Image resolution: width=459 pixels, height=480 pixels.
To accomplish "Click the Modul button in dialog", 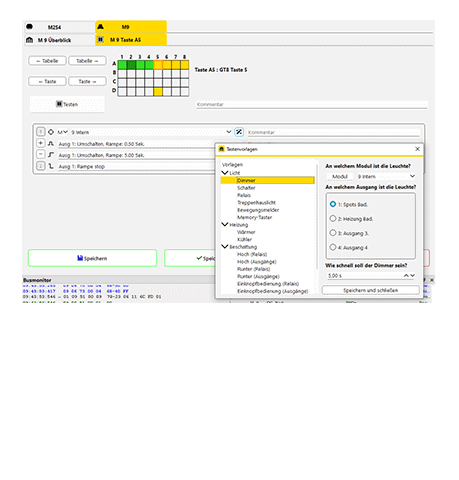I will (340, 176).
